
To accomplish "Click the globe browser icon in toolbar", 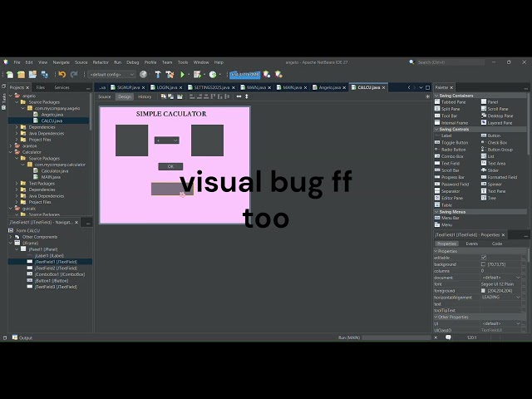I will (x=143, y=74).
